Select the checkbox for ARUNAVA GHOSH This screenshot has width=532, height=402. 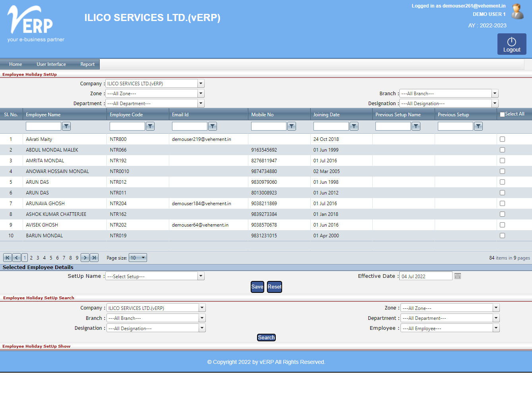click(502, 204)
